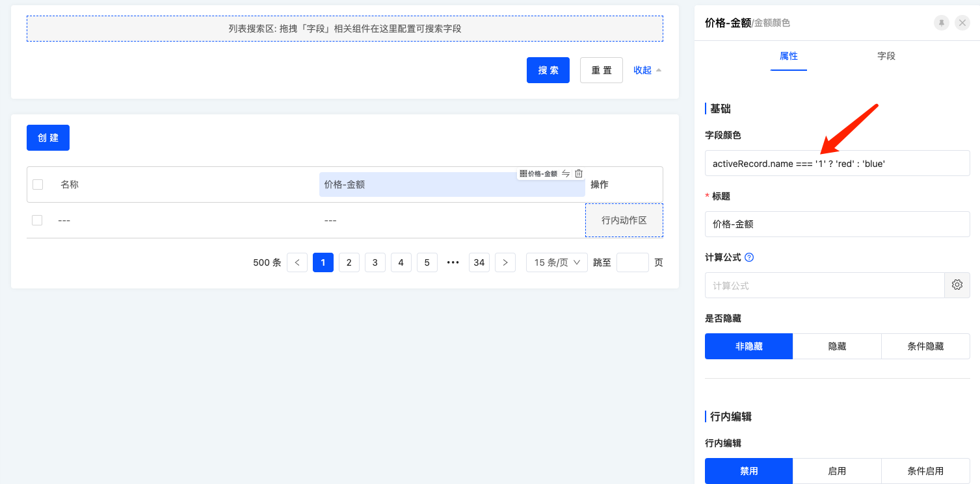Image resolution: width=980 pixels, height=484 pixels.
Task: Set 行内编辑 to 禁用
Action: click(749, 471)
